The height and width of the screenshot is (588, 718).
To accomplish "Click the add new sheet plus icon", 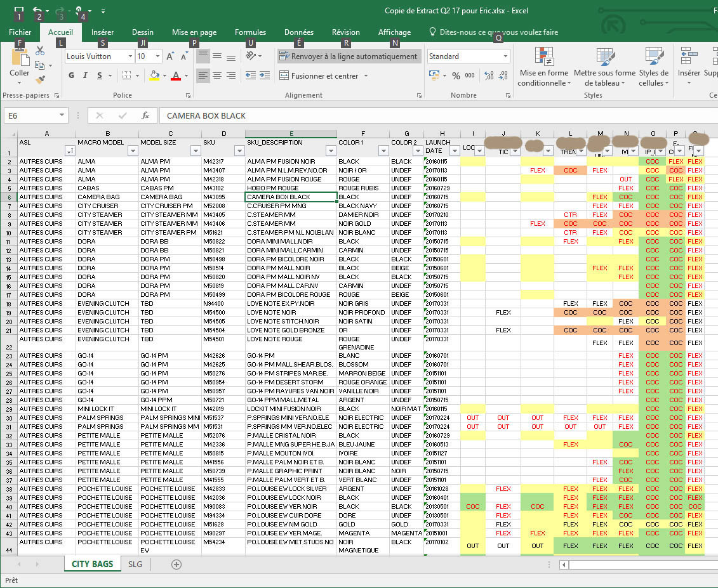I will (x=176, y=564).
